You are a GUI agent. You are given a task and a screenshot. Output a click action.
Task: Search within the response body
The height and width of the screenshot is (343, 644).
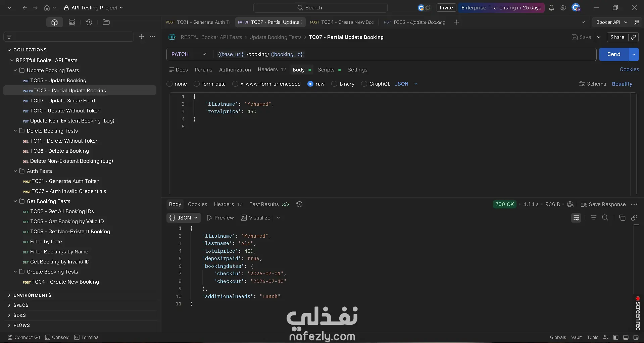pyautogui.click(x=605, y=217)
